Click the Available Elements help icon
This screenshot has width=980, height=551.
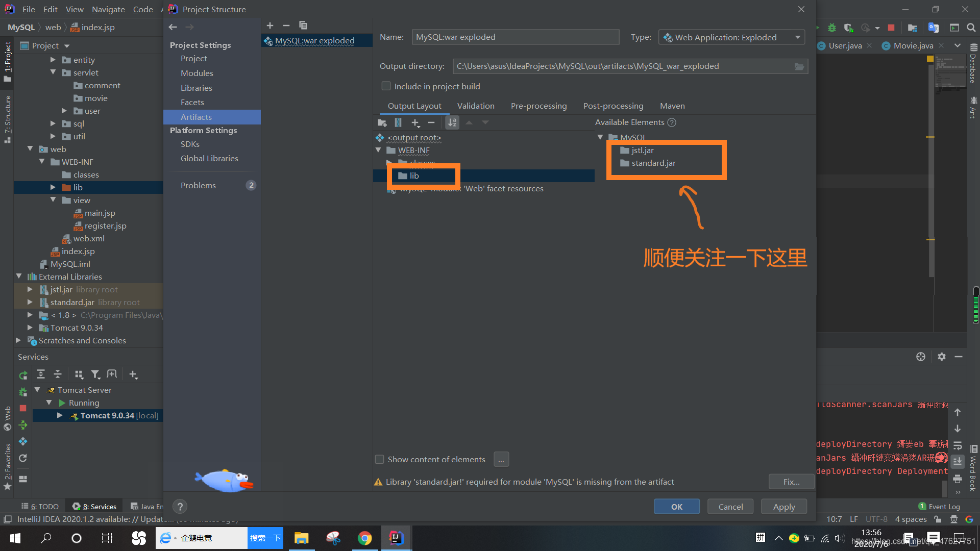[672, 122]
